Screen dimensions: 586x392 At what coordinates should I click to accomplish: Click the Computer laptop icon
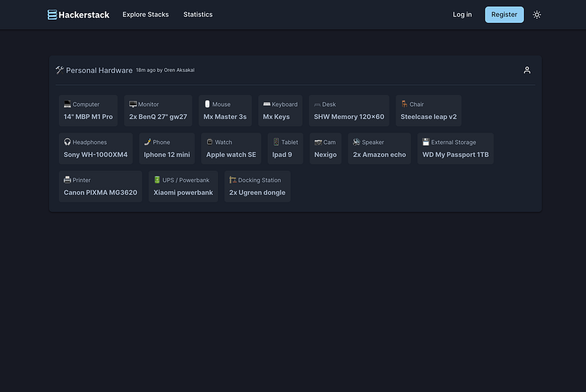[67, 104]
